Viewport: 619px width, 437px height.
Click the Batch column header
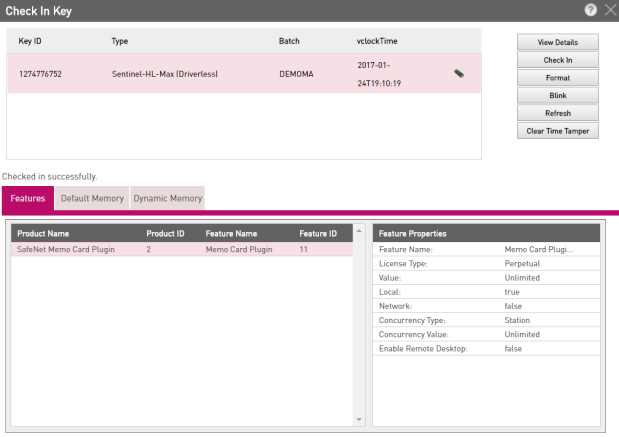click(x=289, y=41)
